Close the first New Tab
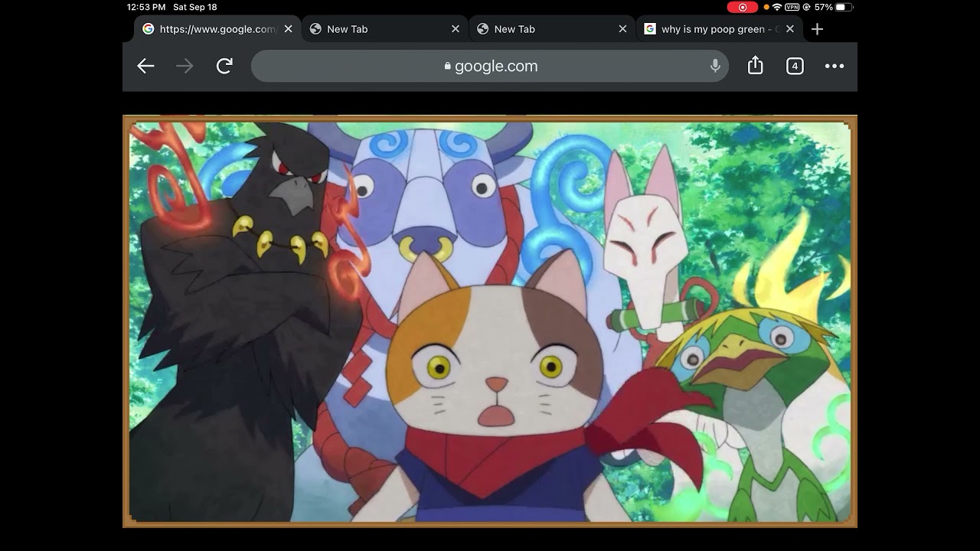The height and width of the screenshot is (551, 980). (x=456, y=29)
